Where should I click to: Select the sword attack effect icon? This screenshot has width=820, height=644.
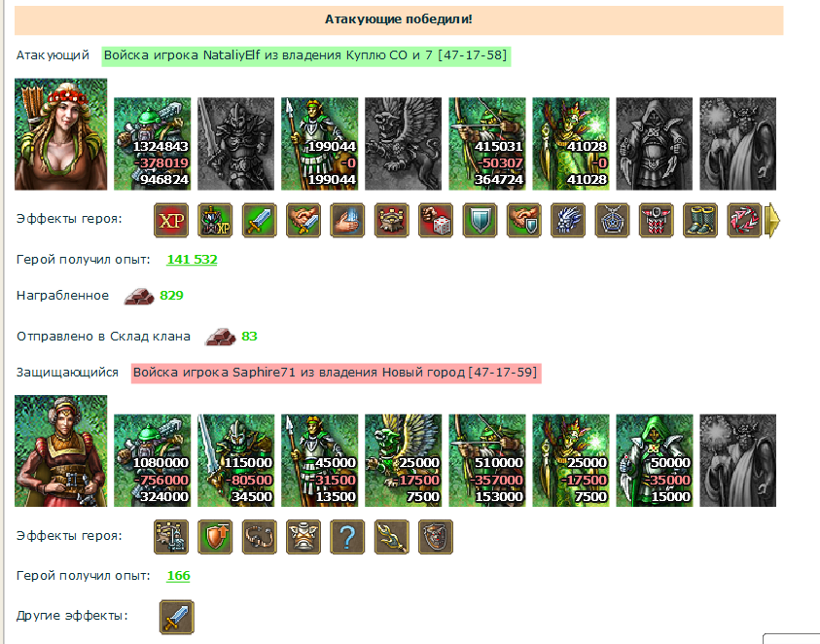point(260,221)
